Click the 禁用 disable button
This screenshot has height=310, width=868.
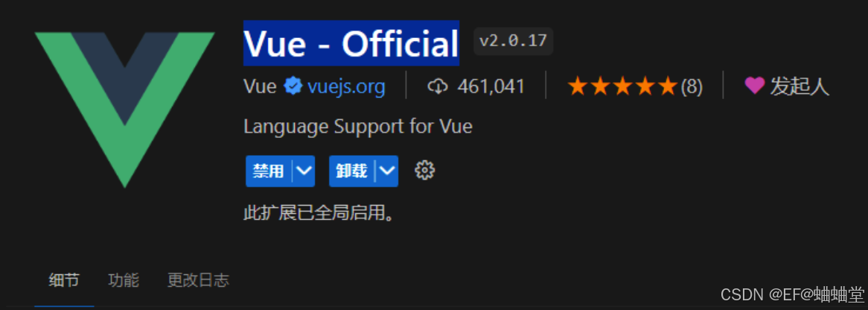tap(269, 171)
